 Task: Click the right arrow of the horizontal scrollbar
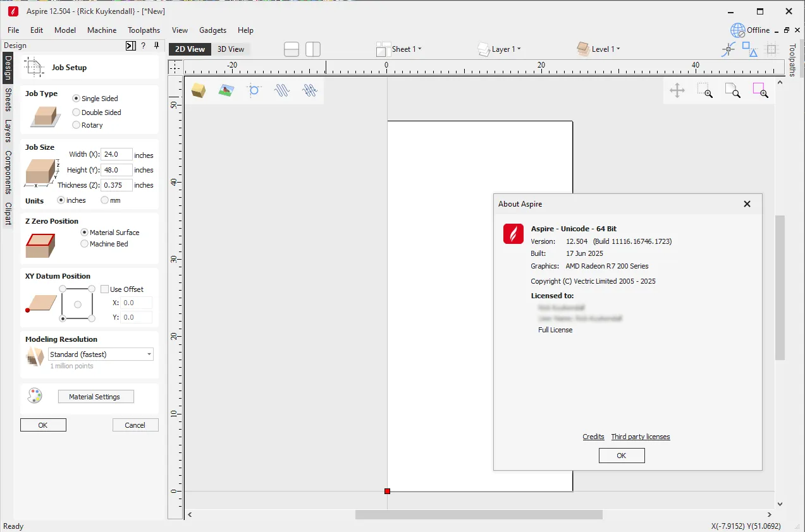point(769,515)
